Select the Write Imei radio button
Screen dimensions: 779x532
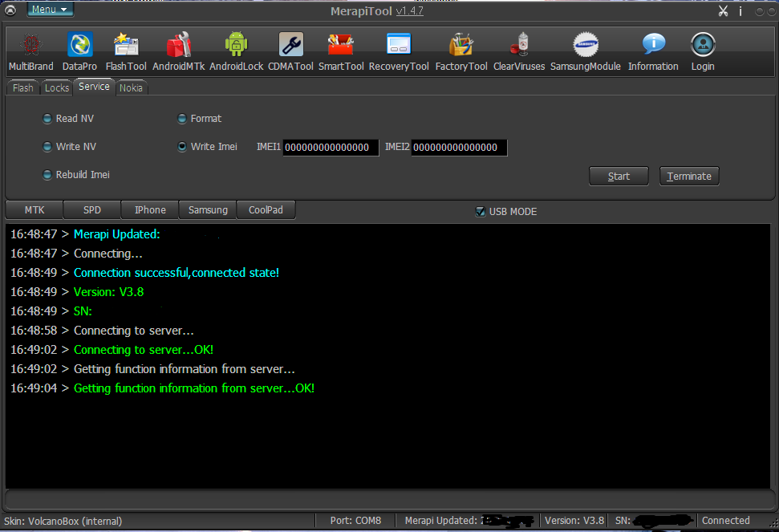(182, 147)
